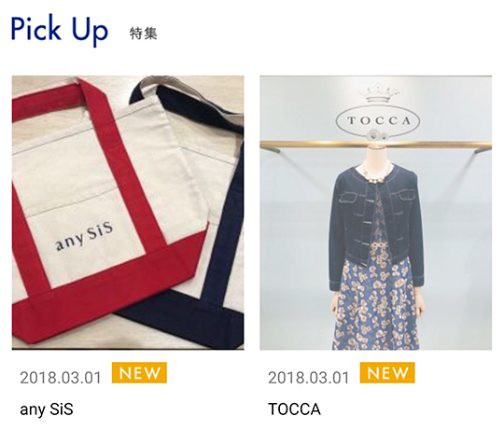
Task: Open the any SiS tote bag thumbnail
Action: pos(128,213)
